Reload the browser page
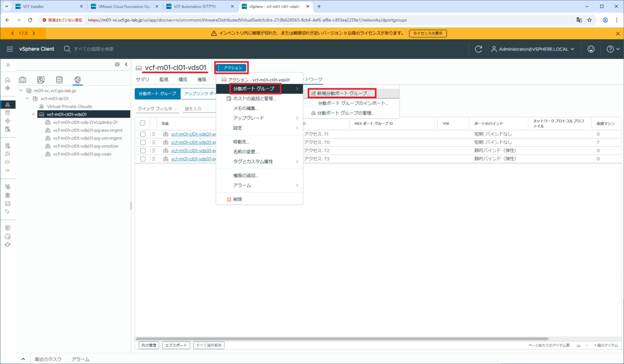The height and width of the screenshot is (364, 624). pos(30,20)
